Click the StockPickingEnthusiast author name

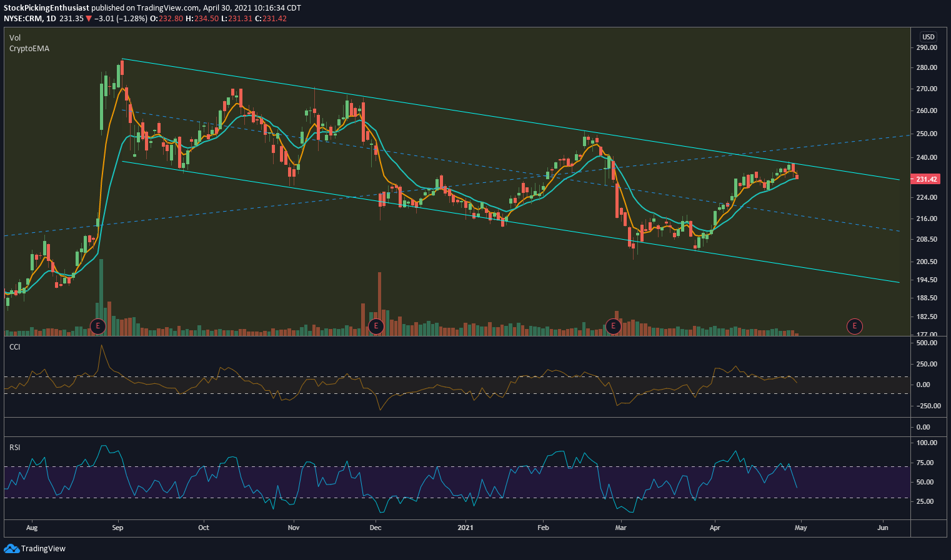coord(47,8)
